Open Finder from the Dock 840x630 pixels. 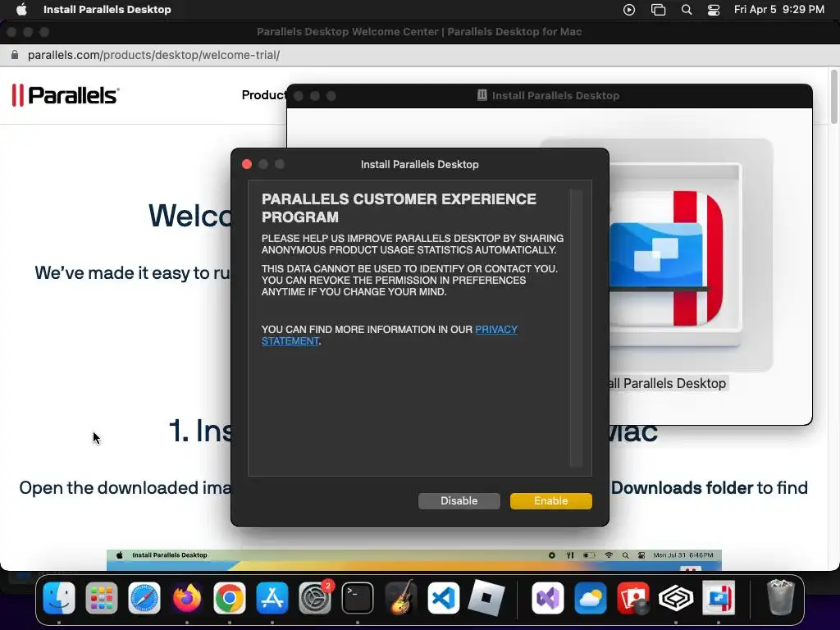coord(59,598)
